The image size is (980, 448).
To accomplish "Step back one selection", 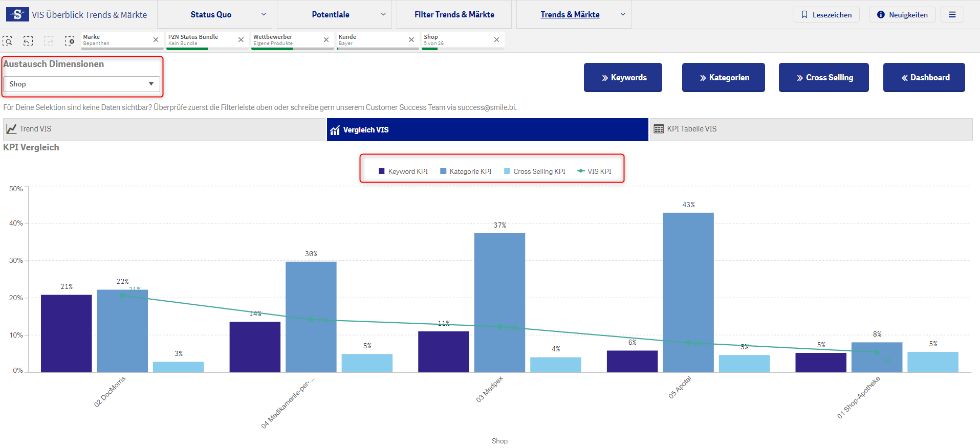I will (28, 41).
